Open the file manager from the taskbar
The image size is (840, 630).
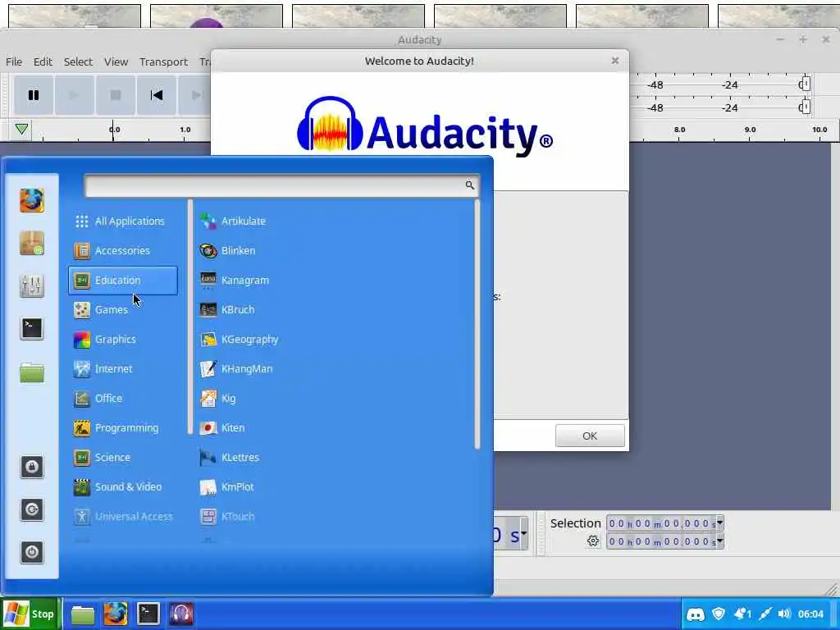83,614
